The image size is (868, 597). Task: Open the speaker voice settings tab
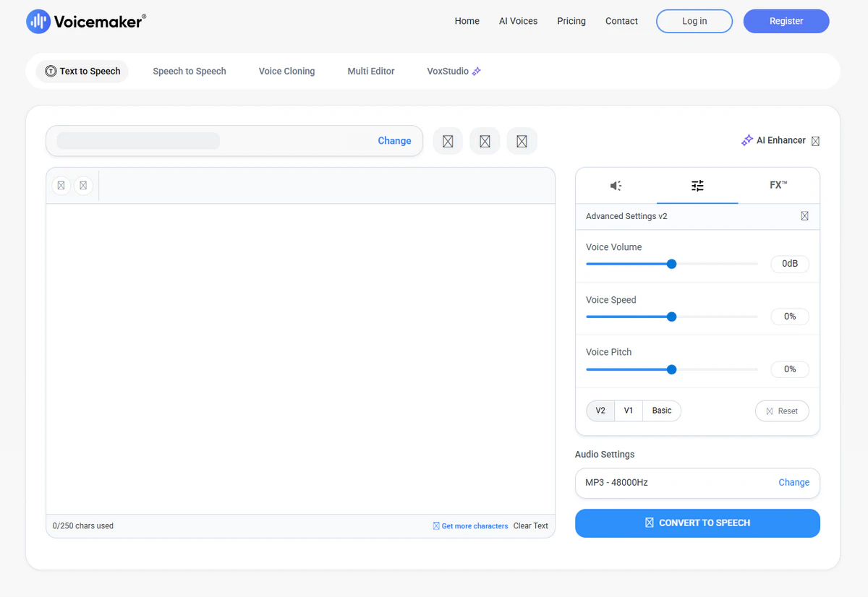click(x=616, y=186)
